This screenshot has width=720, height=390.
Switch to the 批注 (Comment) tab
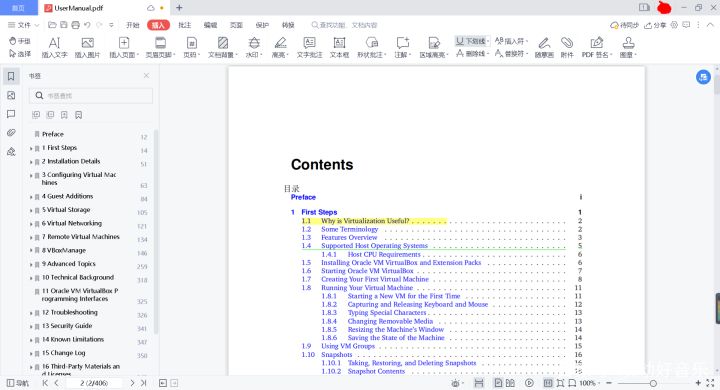pyautogui.click(x=185, y=25)
